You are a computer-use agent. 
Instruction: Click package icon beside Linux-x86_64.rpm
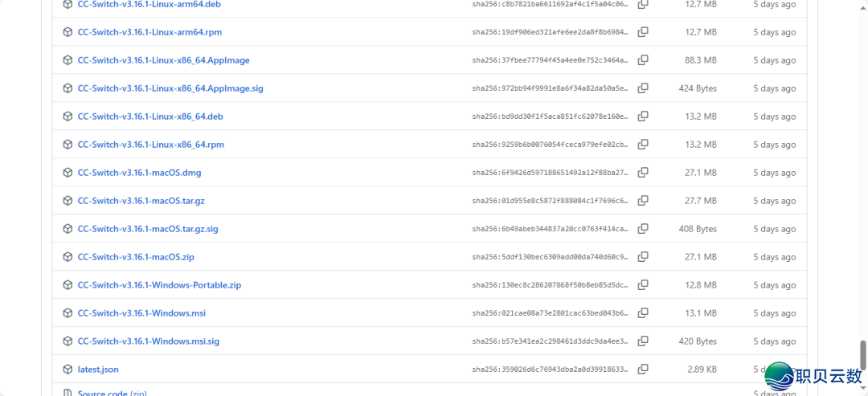pos(68,145)
